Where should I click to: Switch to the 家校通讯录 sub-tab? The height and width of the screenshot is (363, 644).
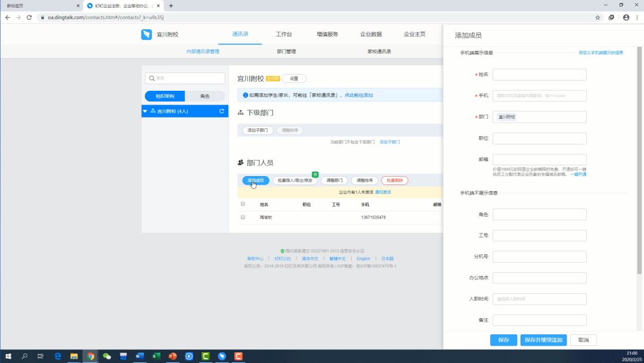tap(379, 52)
